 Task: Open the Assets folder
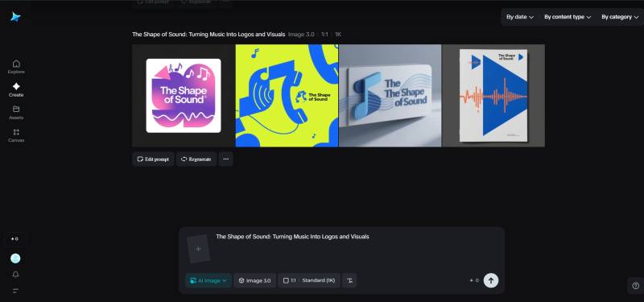(x=16, y=112)
